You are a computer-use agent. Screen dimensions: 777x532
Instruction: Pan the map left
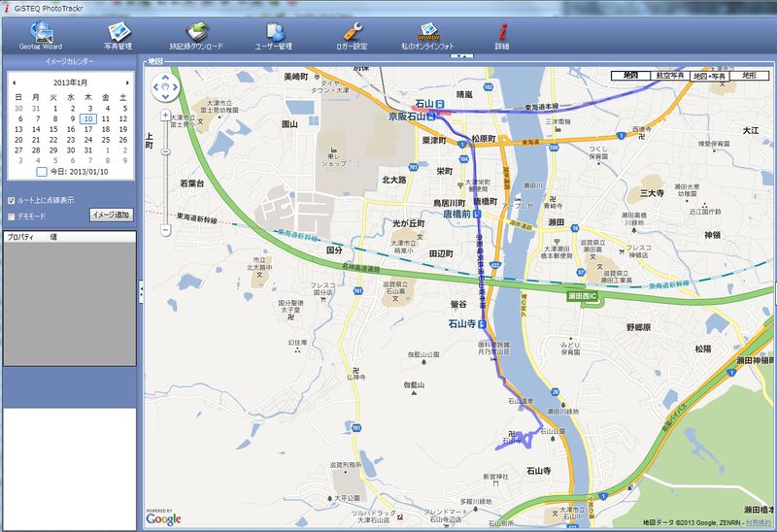point(155,87)
